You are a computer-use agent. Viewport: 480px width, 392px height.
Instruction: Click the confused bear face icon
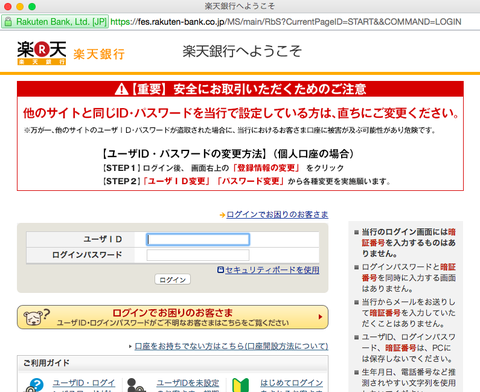37,317
